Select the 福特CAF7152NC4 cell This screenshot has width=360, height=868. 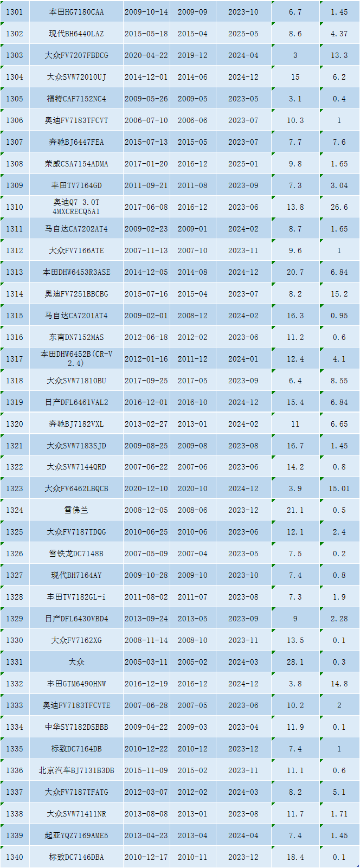[x=76, y=99]
